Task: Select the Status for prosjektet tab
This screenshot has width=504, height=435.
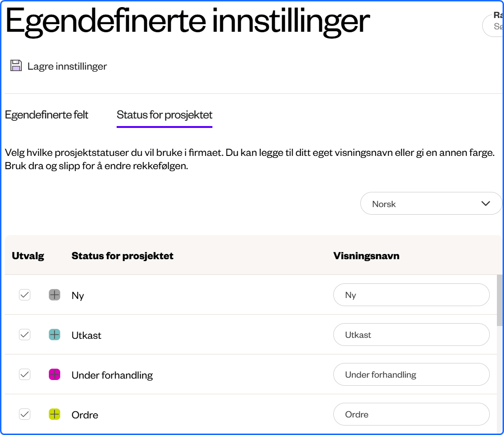Action: click(164, 115)
